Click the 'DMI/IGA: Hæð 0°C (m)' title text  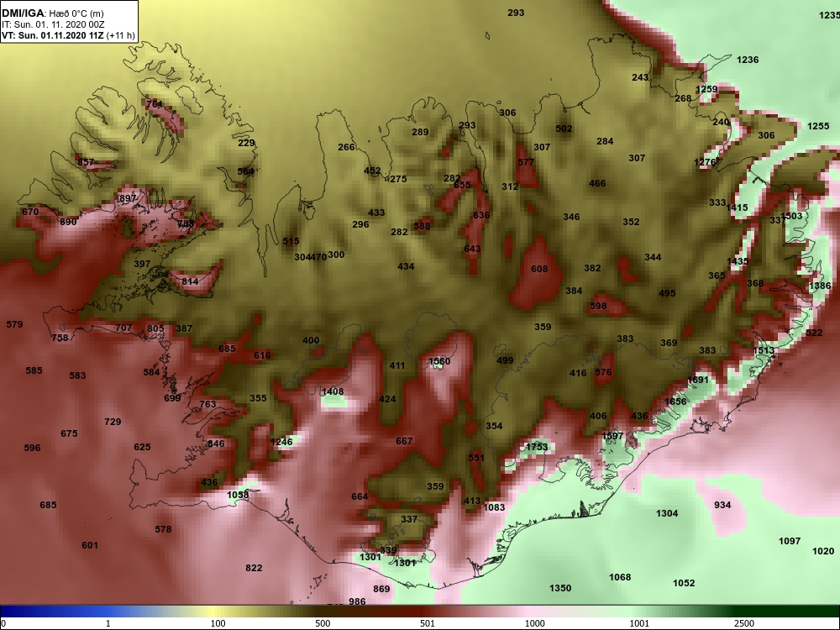pos(52,13)
